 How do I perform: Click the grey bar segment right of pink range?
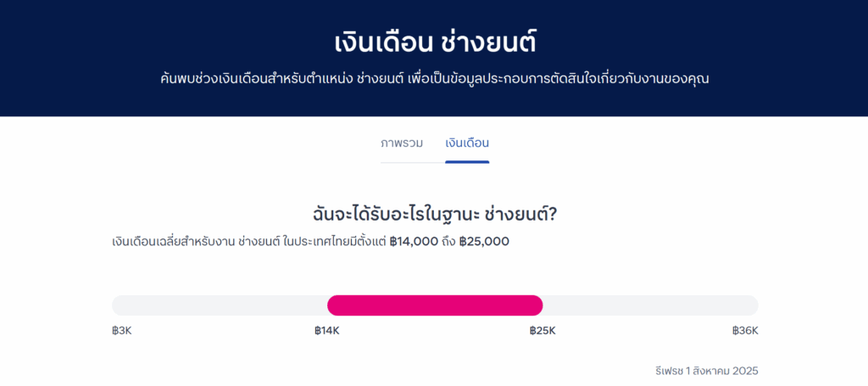click(650, 305)
